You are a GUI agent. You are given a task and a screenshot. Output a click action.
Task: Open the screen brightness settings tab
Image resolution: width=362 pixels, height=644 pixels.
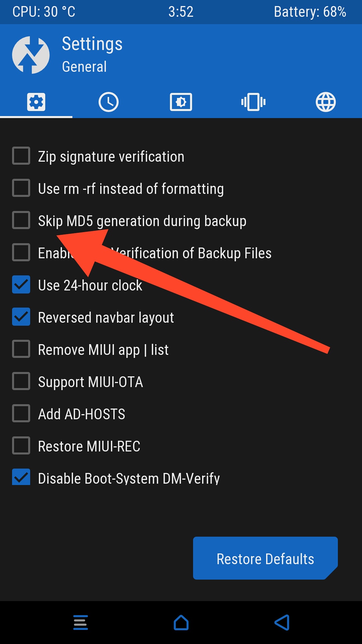click(x=181, y=102)
